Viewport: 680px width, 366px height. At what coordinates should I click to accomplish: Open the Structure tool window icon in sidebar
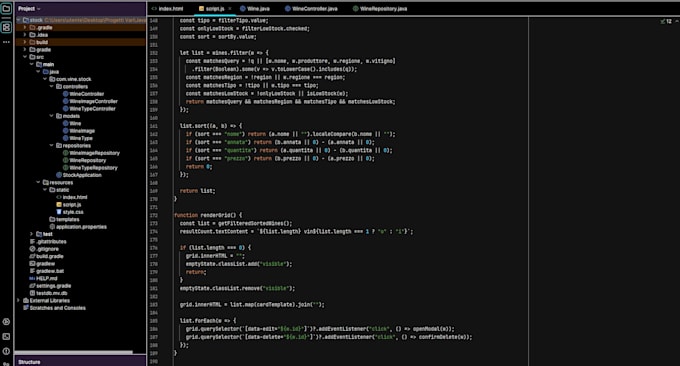pyautogui.click(x=6, y=27)
